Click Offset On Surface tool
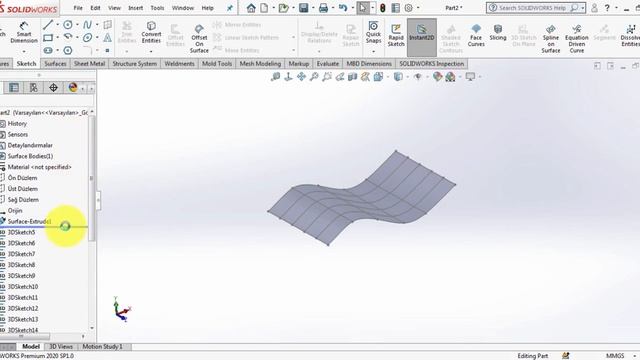This screenshot has height=360, width=640. [199, 38]
